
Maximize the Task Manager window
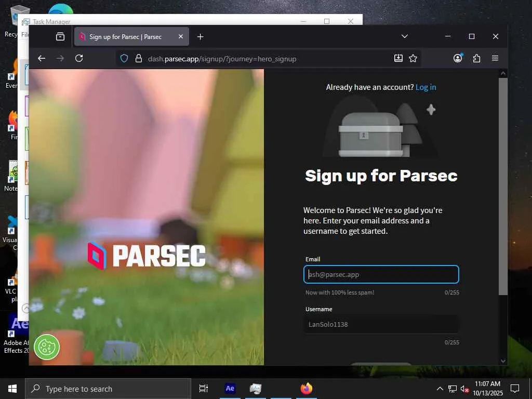tap(327, 21)
